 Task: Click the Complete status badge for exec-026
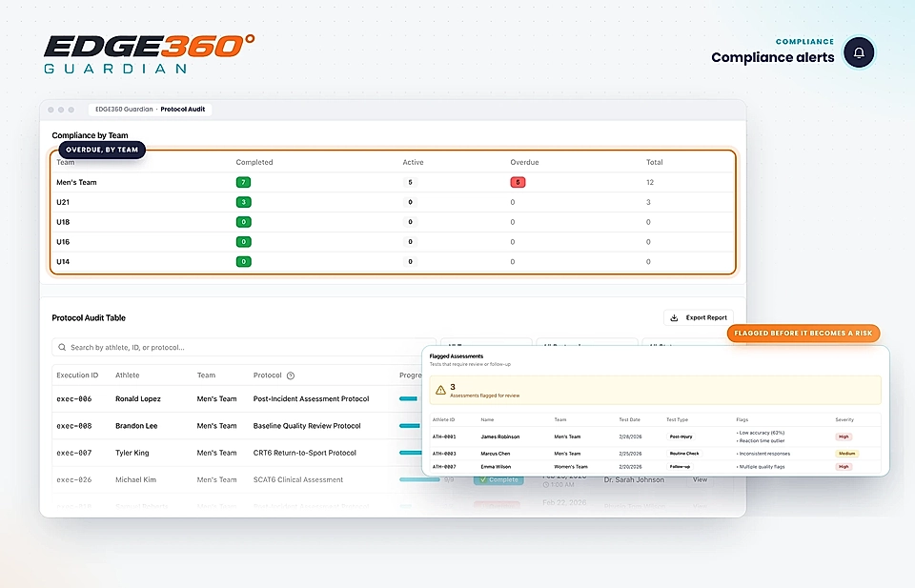click(498, 479)
